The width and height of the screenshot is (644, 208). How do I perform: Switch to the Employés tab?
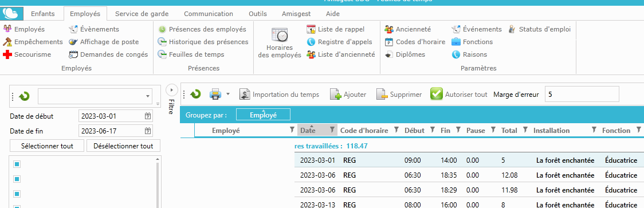(x=85, y=14)
